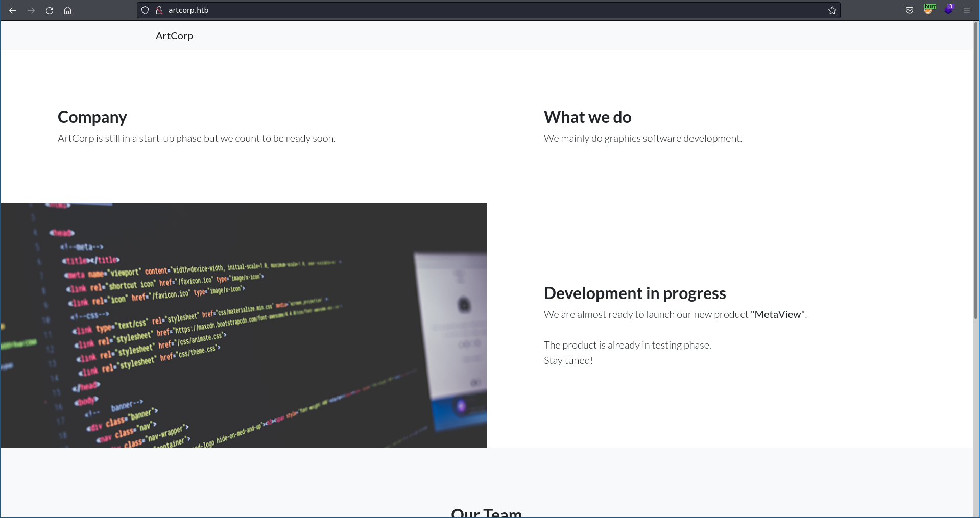Click the Forward navigation arrow

[x=31, y=10]
